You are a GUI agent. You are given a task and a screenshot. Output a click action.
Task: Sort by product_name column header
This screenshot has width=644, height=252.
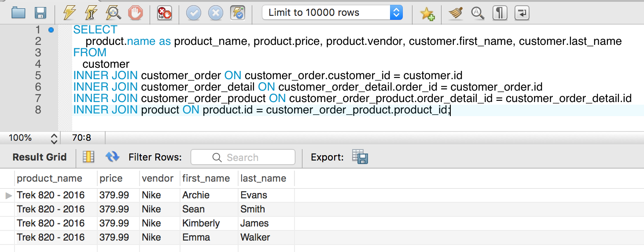click(56, 178)
